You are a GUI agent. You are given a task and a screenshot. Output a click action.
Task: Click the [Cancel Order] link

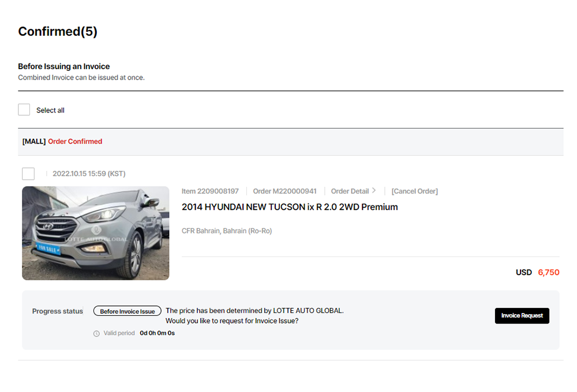414,191
